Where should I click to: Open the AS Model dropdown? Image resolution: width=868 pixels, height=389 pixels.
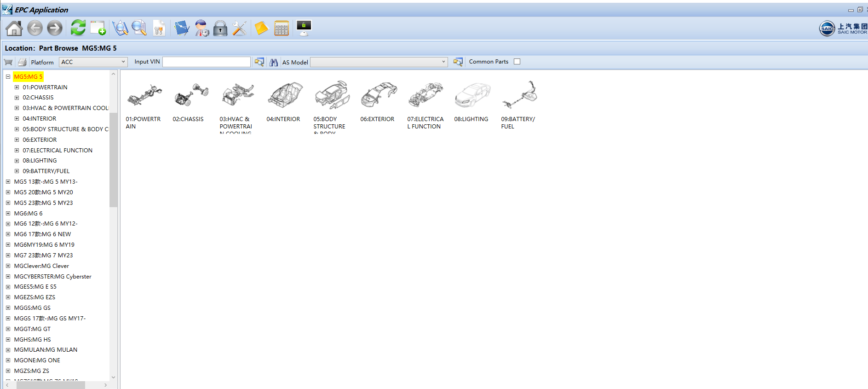[x=379, y=62]
